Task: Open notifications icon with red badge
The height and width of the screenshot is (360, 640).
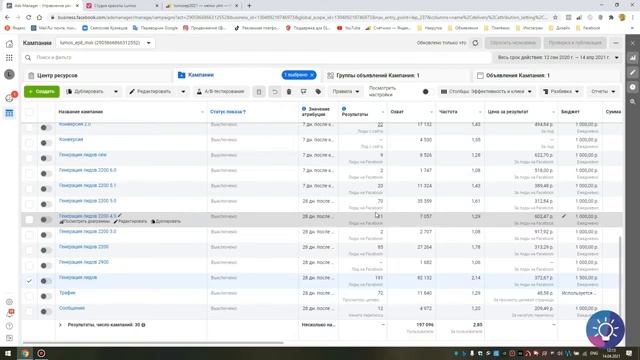Action: point(10,97)
